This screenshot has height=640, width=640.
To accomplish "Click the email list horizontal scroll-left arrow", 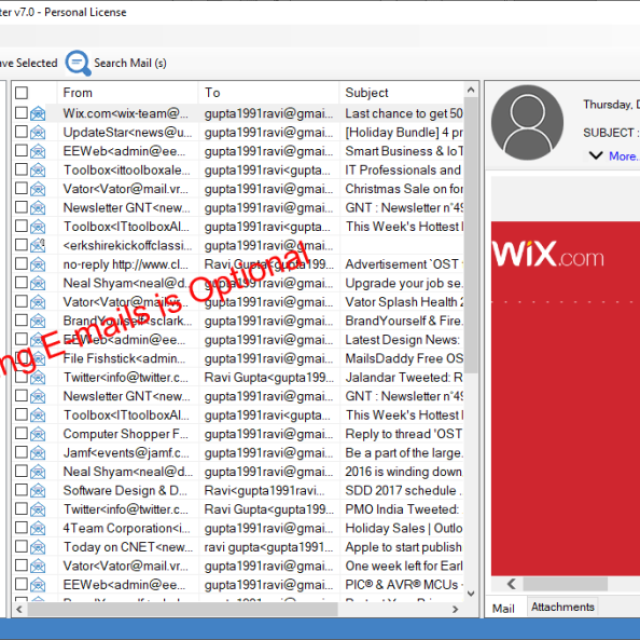I will [x=19, y=609].
